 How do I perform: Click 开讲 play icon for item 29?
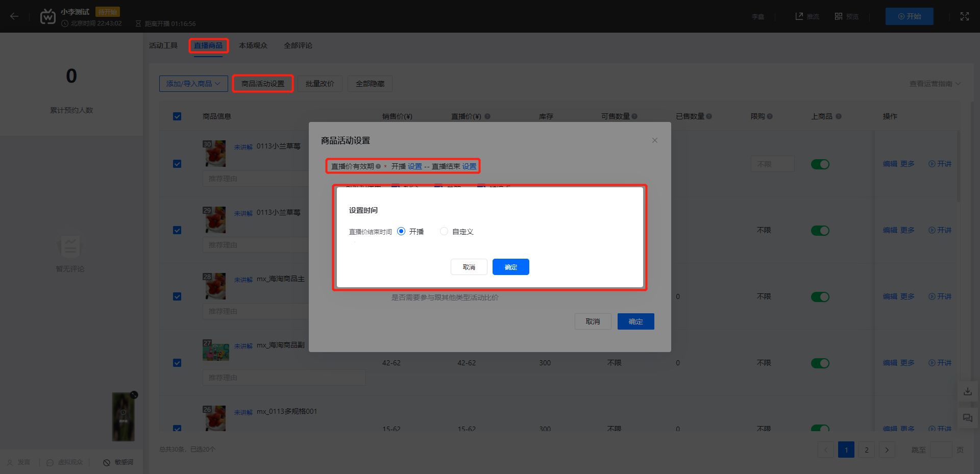(932, 230)
